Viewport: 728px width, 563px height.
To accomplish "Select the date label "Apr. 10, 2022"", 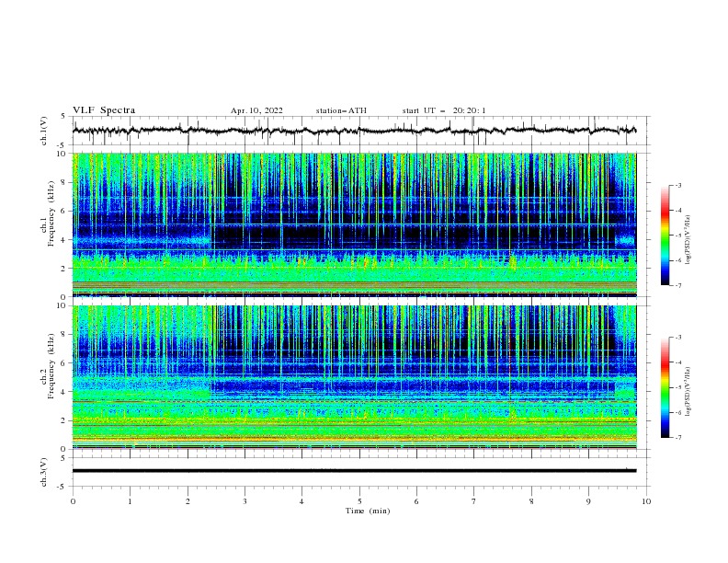I will [x=256, y=110].
